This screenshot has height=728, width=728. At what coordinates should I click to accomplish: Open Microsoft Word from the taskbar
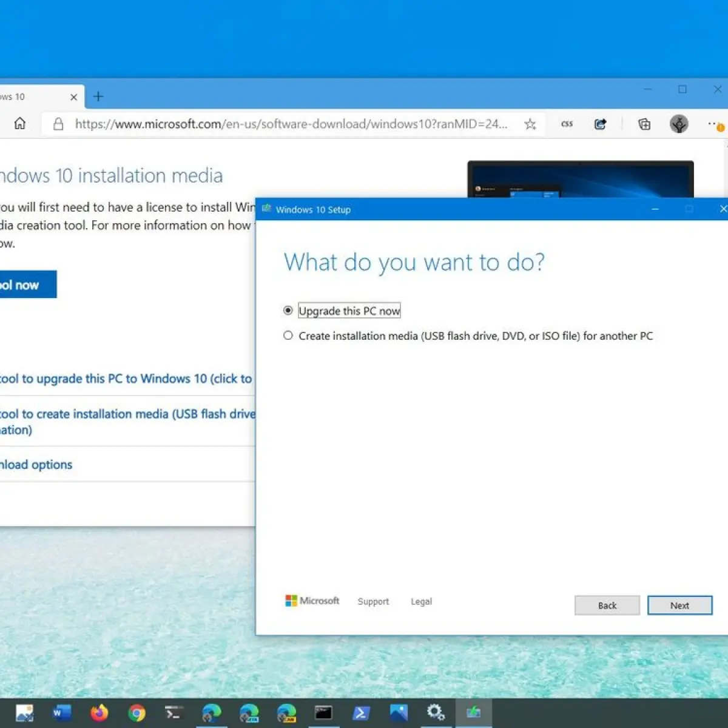pos(62,713)
